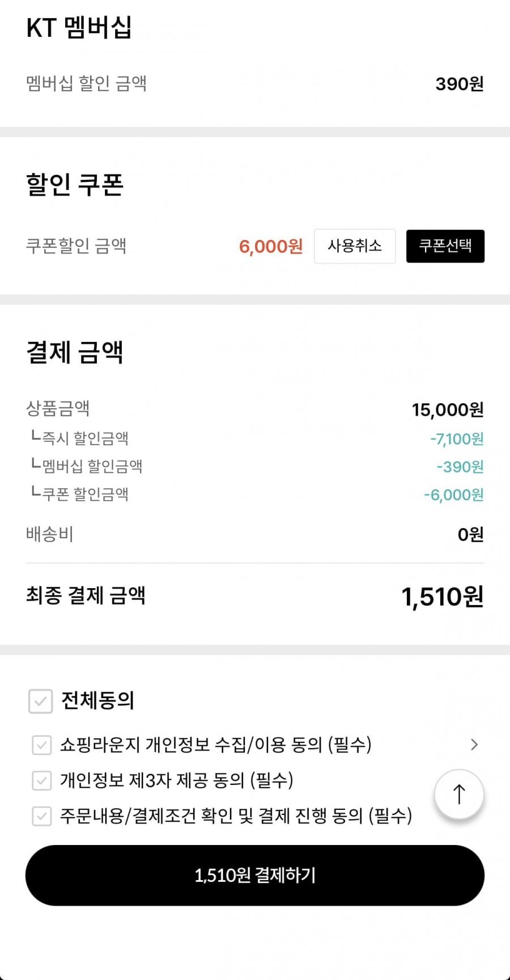Click the 배송비 0원 shipping value
510x980 pixels.
470,534
